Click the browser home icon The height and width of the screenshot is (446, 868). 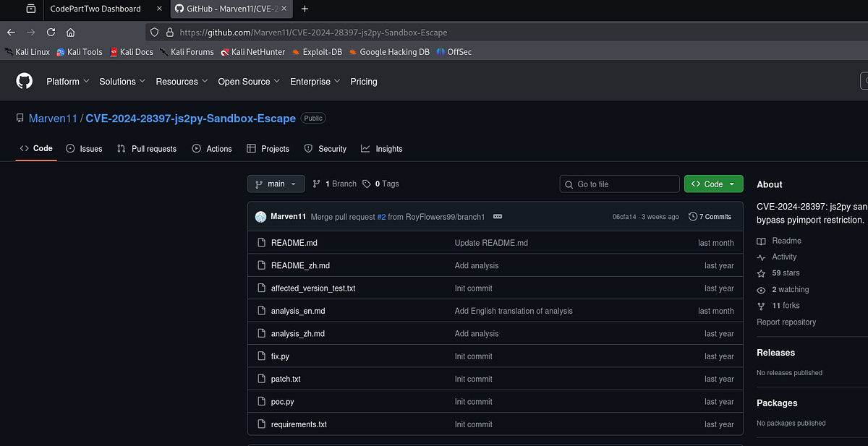point(70,32)
